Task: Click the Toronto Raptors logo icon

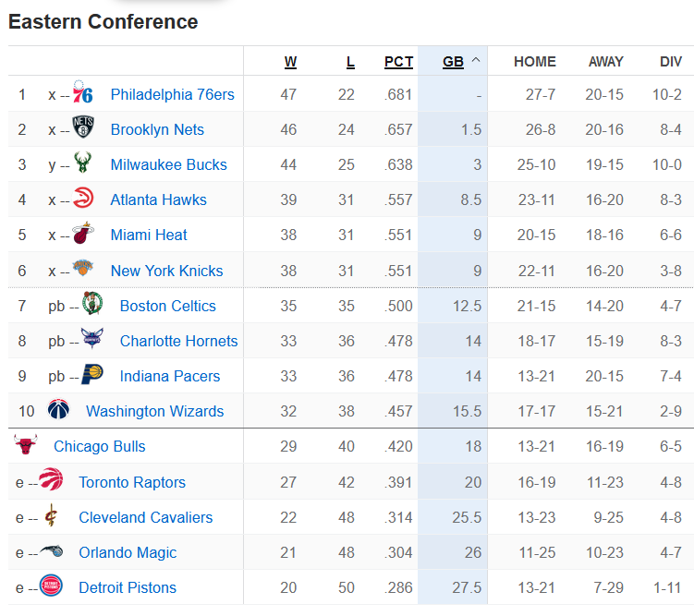Action: coord(51,479)
